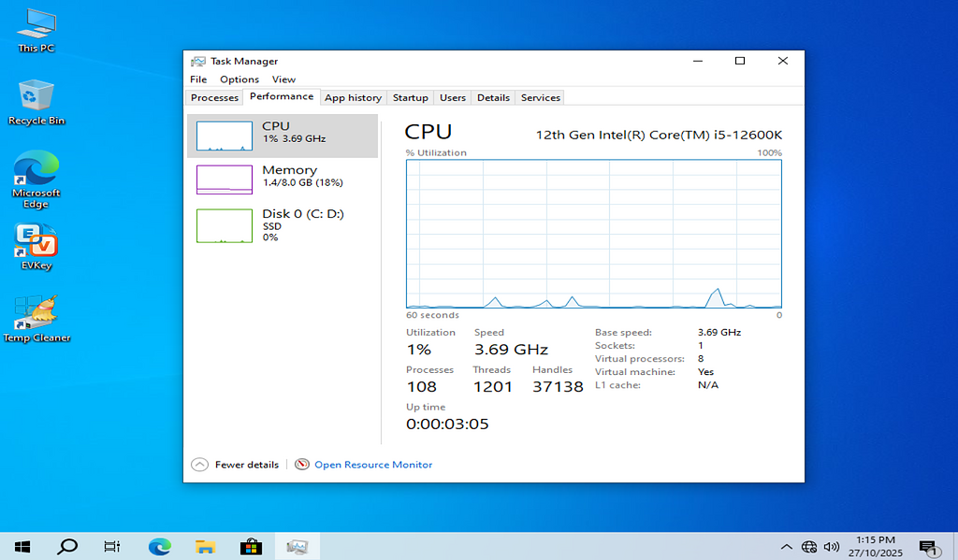
Task: Open File Explorer from the taskbar
Action: pyautogui.click(x=205, y=547)
